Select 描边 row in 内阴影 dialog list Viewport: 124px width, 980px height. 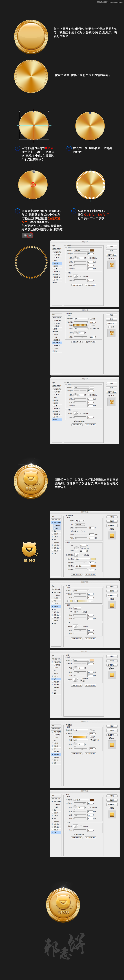point(57,261)
